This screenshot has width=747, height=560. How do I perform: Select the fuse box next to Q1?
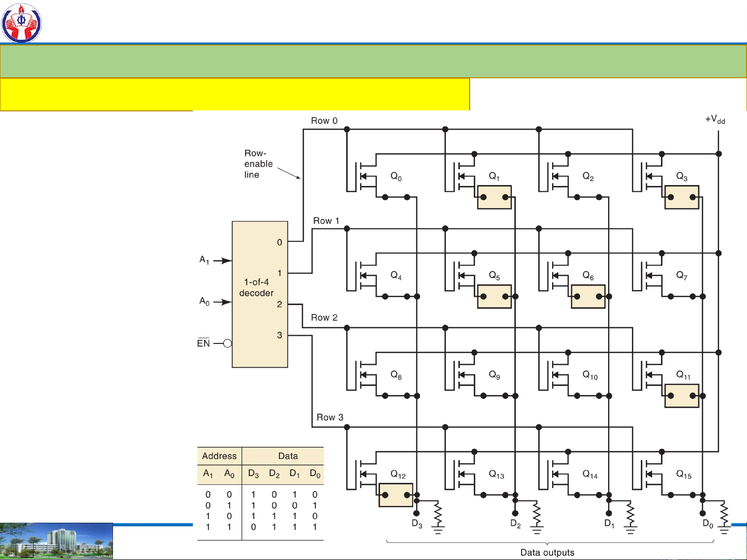tap(494, 197)
